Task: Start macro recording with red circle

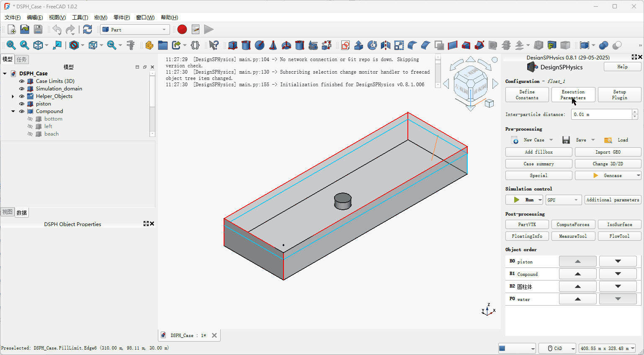Action: pos(182,29)
